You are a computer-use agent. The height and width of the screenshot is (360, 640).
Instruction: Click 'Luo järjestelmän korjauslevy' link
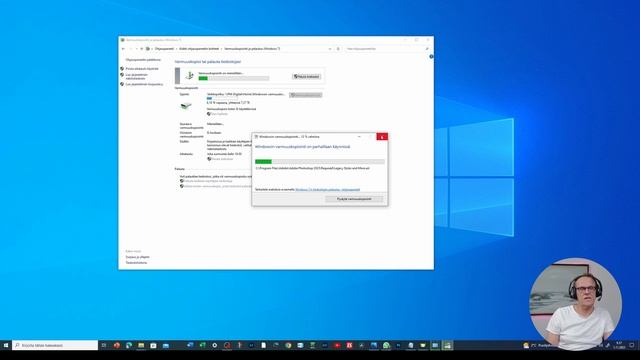(x=144, y=84)
